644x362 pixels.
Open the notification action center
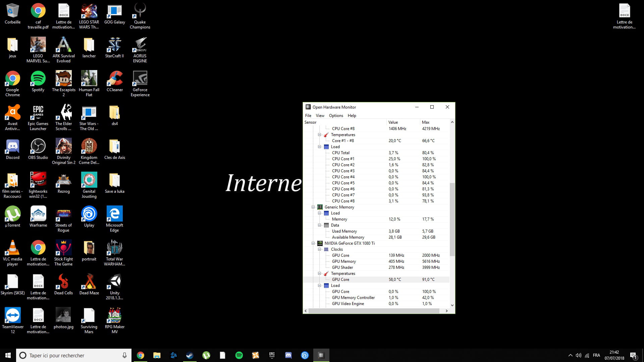pyautogui.click(x=633, y=355)
